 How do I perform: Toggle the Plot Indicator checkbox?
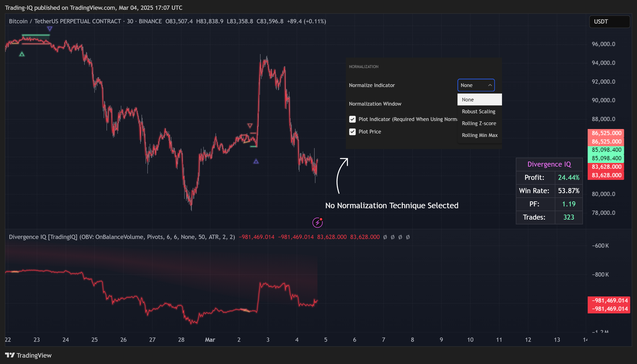pos(352,119)
